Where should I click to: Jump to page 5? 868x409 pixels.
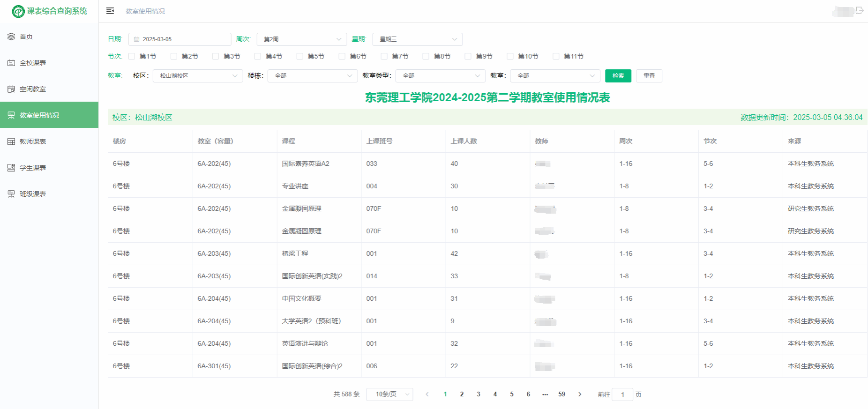512,394
